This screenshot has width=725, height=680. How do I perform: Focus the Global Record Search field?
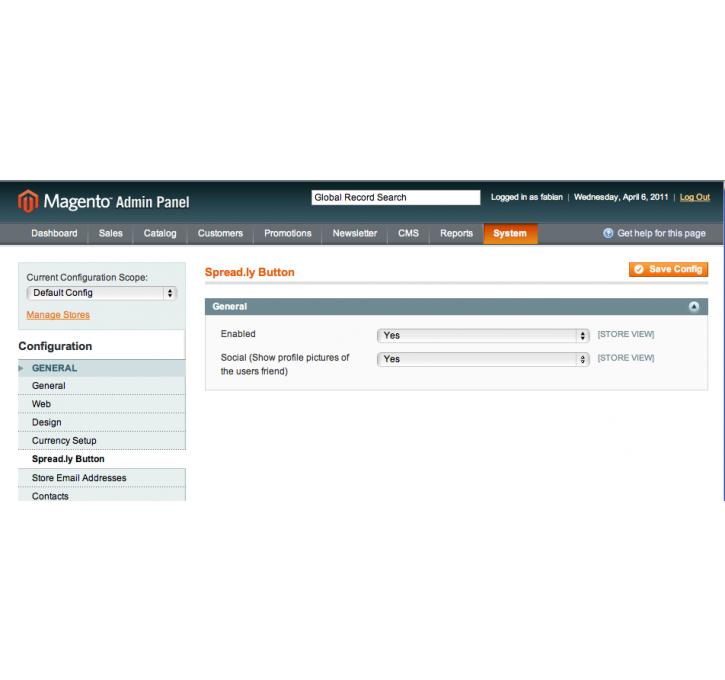(x=396, y=197)
